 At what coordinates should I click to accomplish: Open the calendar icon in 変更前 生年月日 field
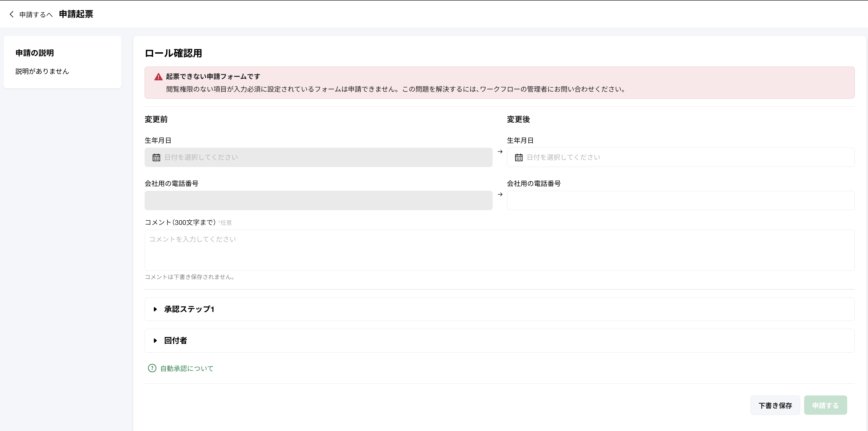[156, 157]
